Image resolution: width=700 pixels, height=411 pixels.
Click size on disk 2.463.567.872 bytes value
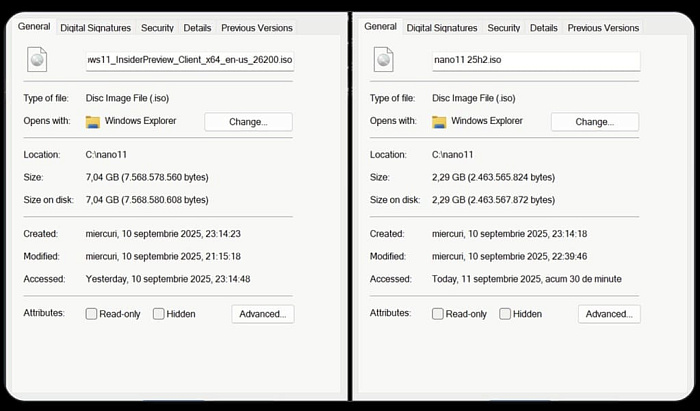click(493, 200)
